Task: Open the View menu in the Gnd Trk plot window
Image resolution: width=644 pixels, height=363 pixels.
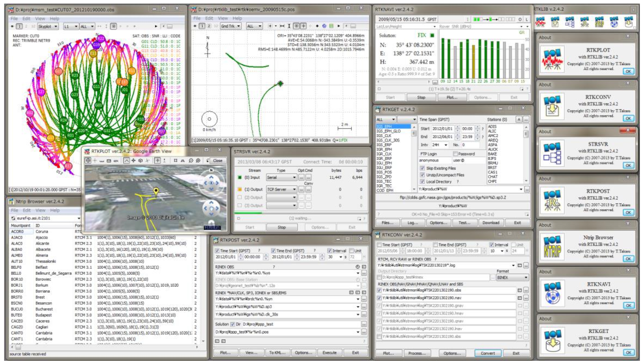Action: click(x=223, y=18)
